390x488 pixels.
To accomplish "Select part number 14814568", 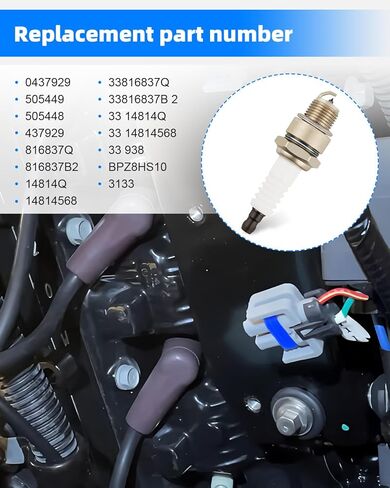I will pos(51,201).
